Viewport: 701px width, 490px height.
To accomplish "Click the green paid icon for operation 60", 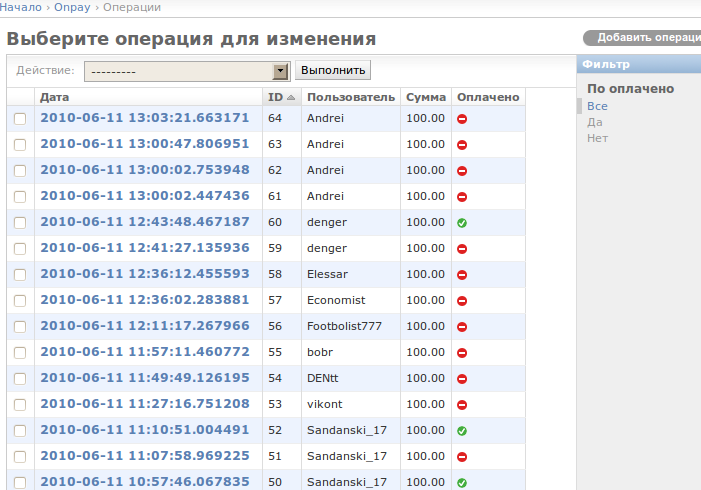I will pos(462,222).
